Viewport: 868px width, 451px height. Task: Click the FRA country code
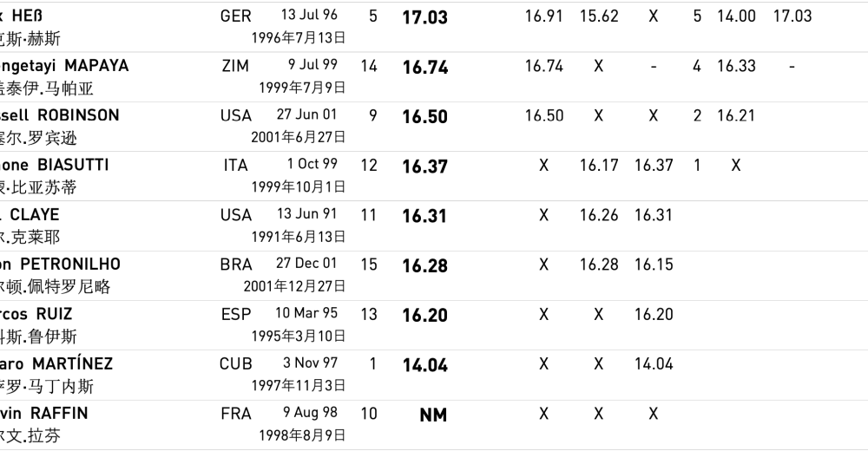click(x=236, y=414)
